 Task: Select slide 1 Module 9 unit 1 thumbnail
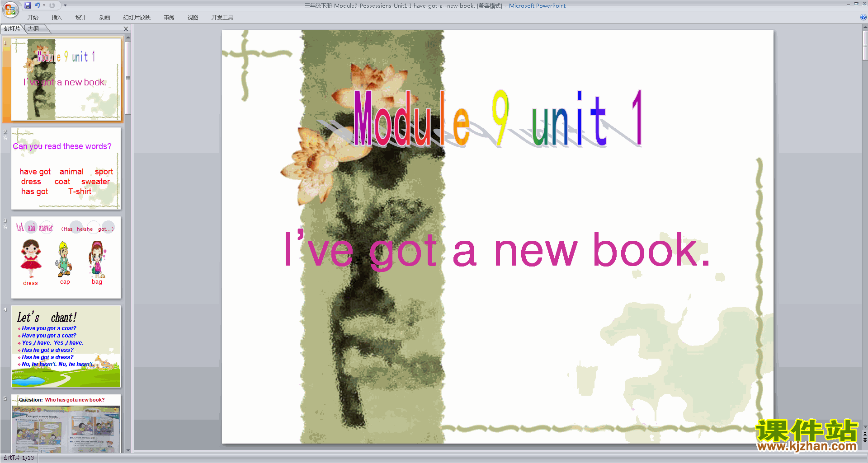66,79
